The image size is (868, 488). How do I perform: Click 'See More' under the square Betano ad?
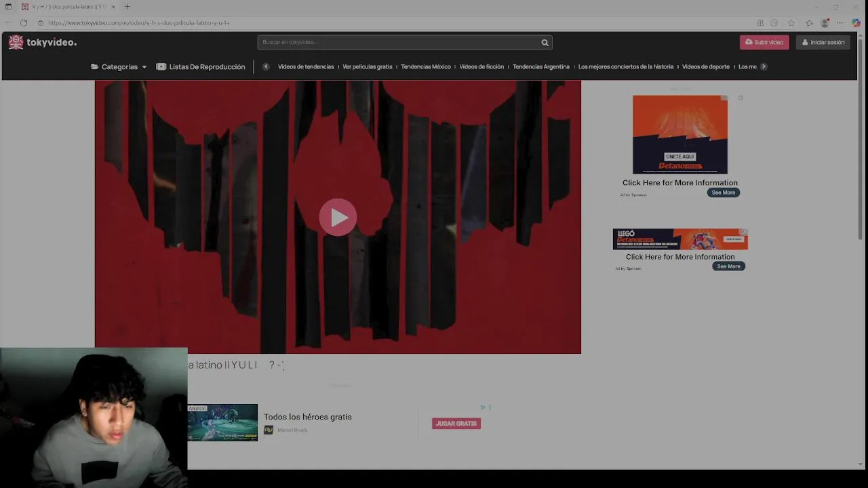click(723, 192)
